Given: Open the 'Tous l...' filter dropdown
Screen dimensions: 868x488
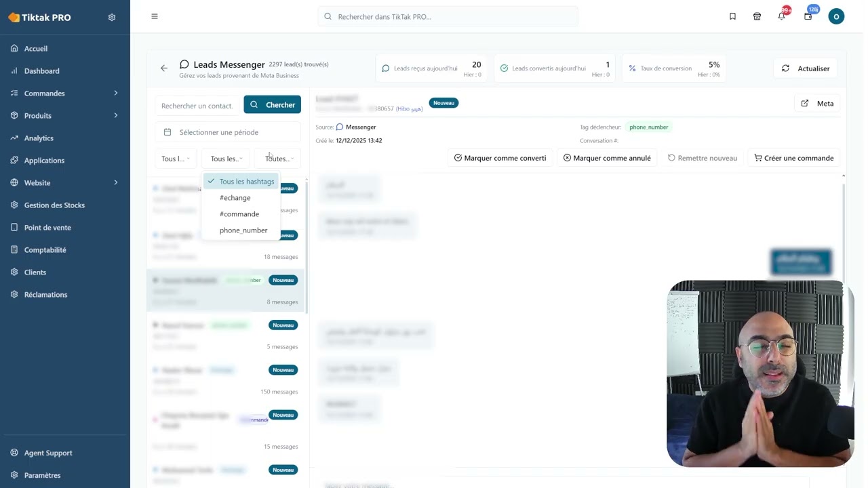Looking at the screenshot, I should (x=176, y=159).
